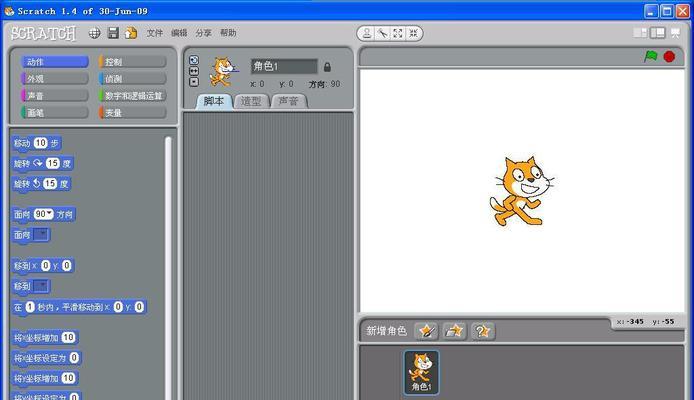Set rotation style to can rotate

point(194,60)
